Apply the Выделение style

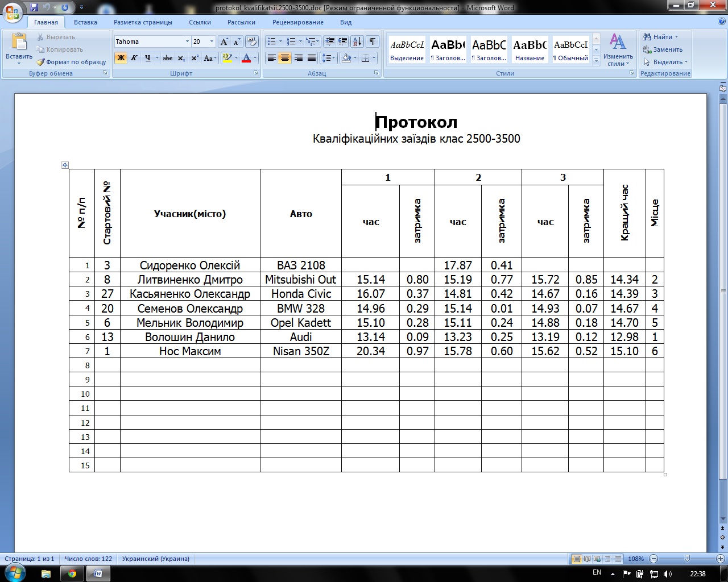point(407,49)
